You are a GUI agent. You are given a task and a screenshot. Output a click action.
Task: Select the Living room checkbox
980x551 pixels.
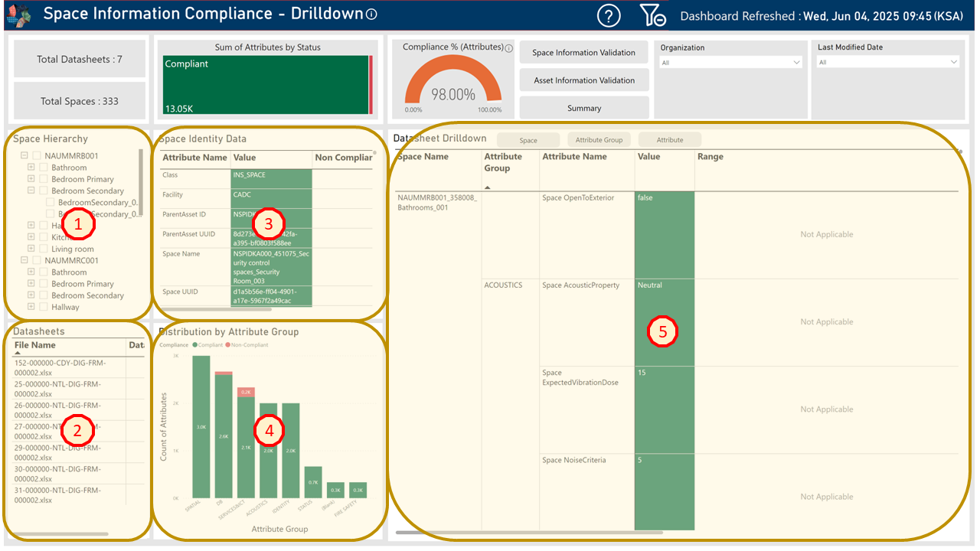pos(44,249)
